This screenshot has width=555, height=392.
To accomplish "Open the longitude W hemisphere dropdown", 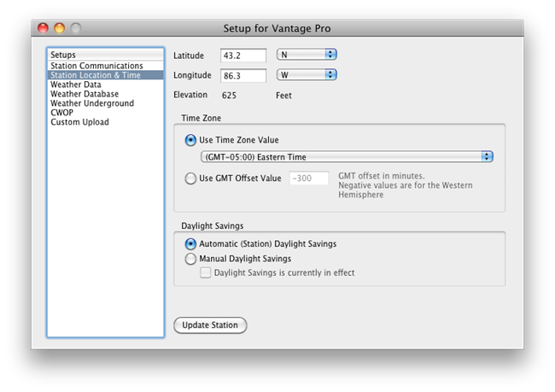I will (x=307, y=74).
